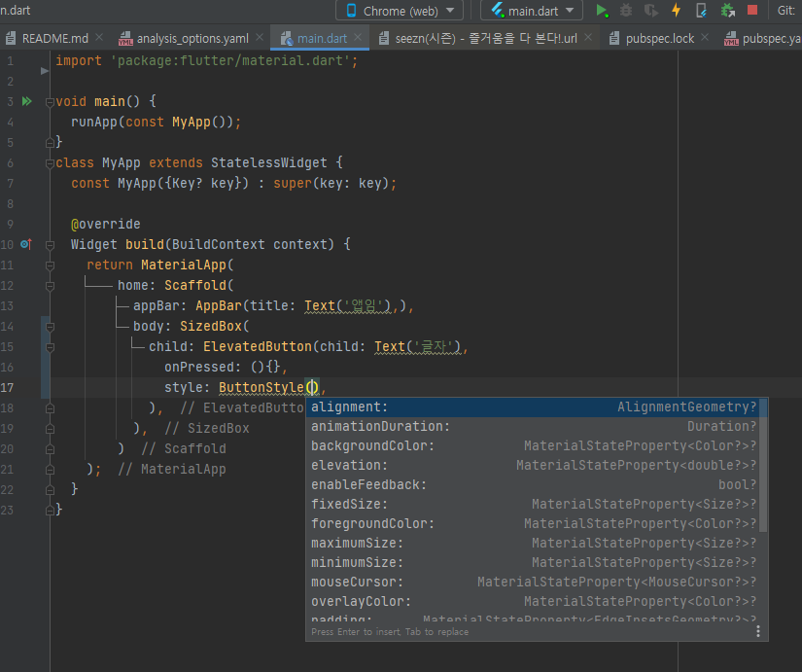Choose the mouseCursor: completion suggestion

[533, 582]
